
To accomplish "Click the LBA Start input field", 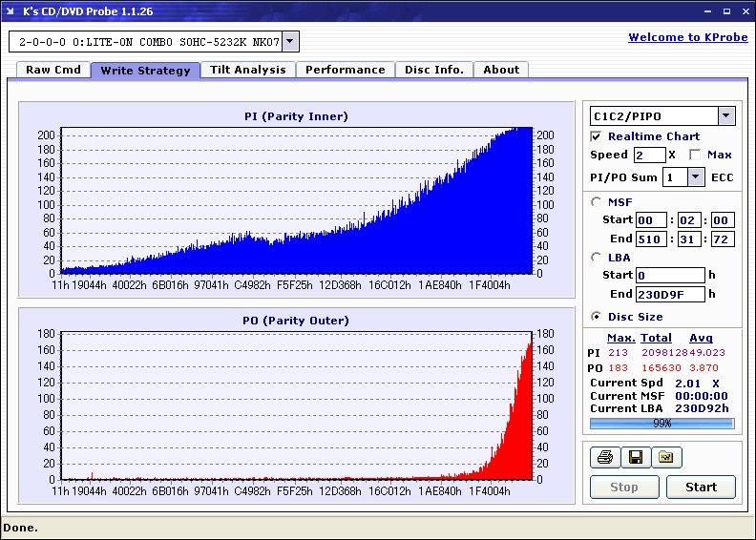I will (670, 275).
